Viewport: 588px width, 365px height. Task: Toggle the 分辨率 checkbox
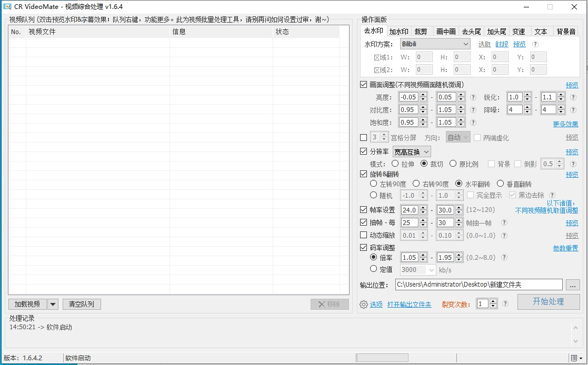pyautogui.click(x=363, y=151)
